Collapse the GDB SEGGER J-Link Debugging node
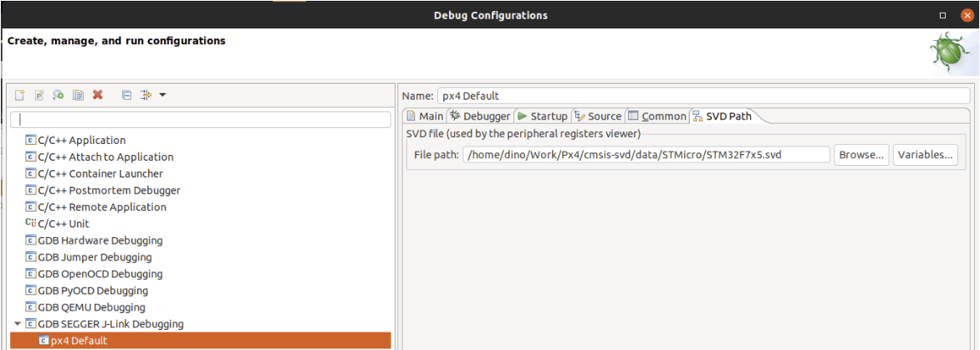The width and height of the screenshot is (980, 350). (17, 324)
